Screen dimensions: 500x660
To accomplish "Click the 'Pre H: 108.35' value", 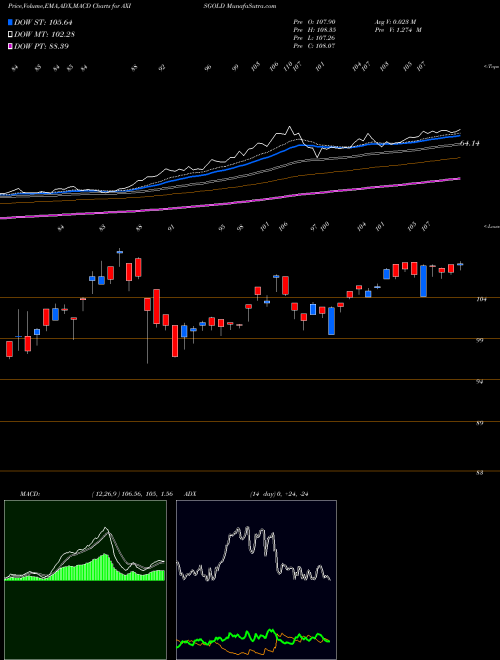I will point(314,30).
